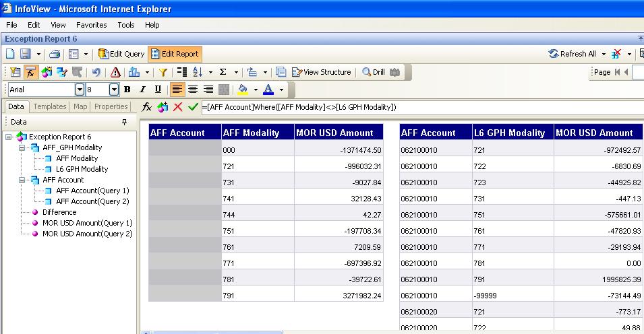The height and width of the screenshot is (334, 644).
Task: Open the chart/ranking dropdown arrow
Action: click(147, 73)
